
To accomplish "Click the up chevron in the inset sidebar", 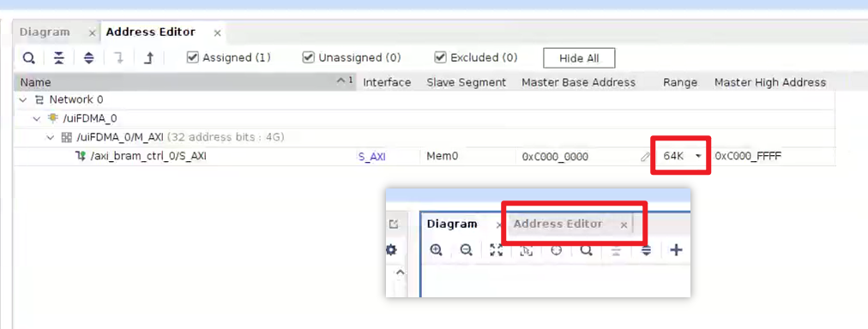I will coord(401,272).
